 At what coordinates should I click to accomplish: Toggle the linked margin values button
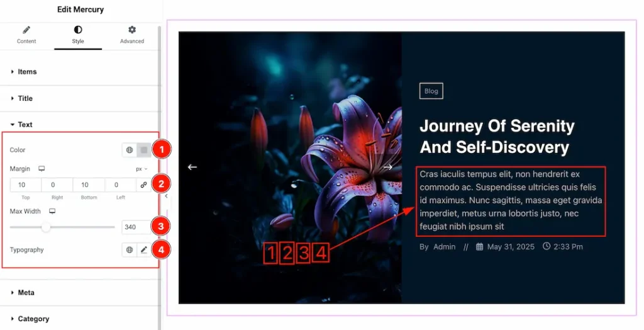coord(144,185)
